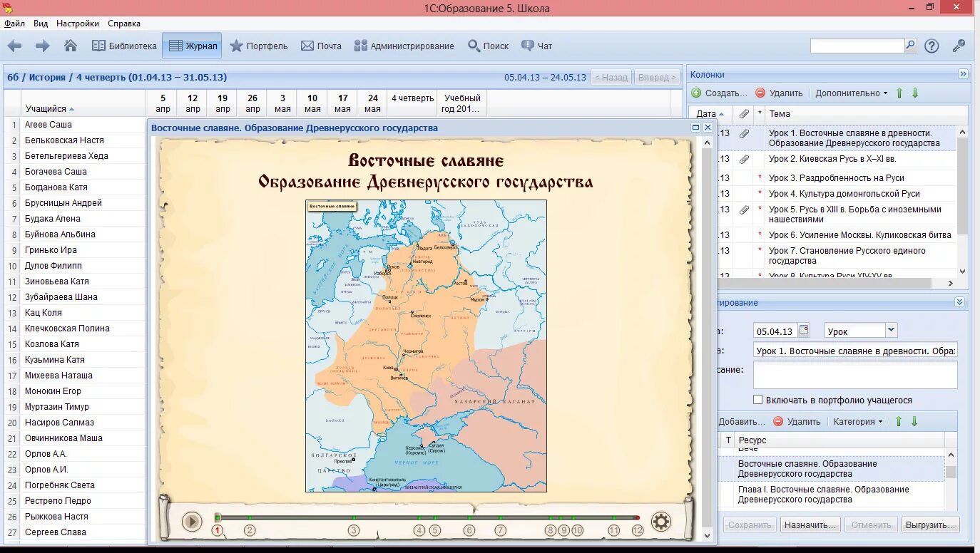Open the Настройки menu
Viewport: 980px width, 553px height.
(x=78, y=24)
